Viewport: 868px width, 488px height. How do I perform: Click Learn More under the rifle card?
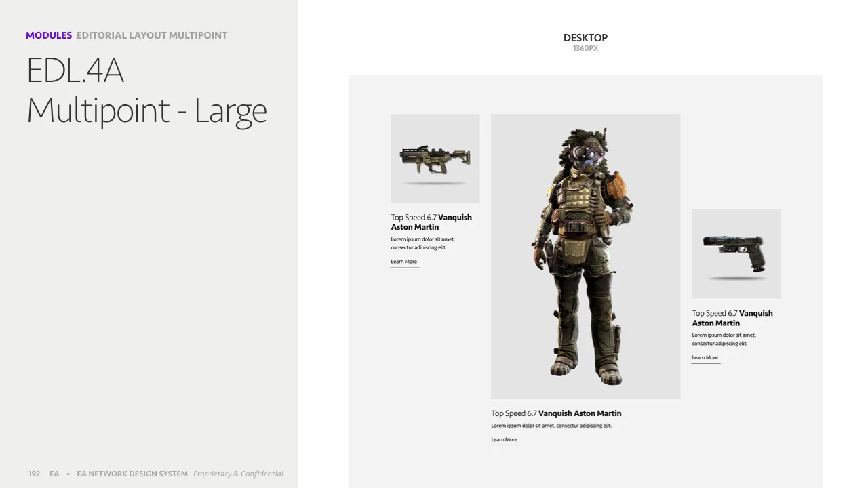404,262
